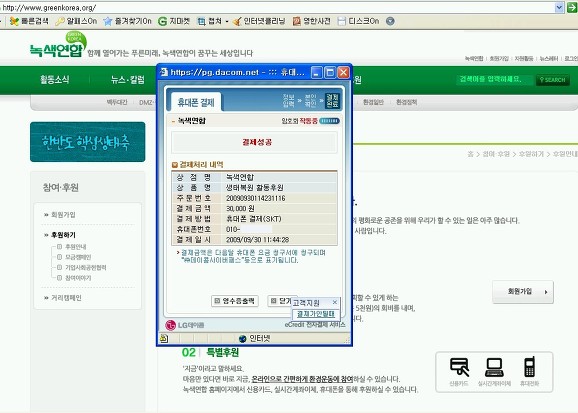Close the 고객지원 tooltip with X
The image size is (578, 413).
[x=335, y=302]
